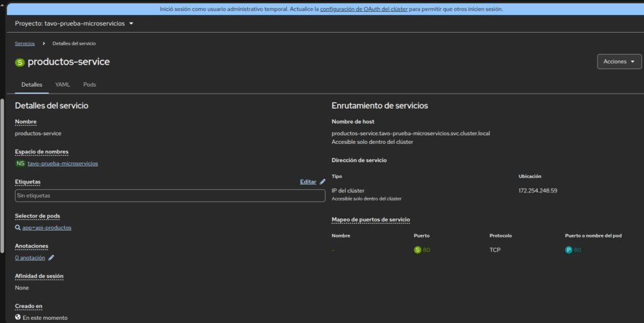
Task: Click the pencil icon beside 0 anotación
Action: click(x=52, y=258)
